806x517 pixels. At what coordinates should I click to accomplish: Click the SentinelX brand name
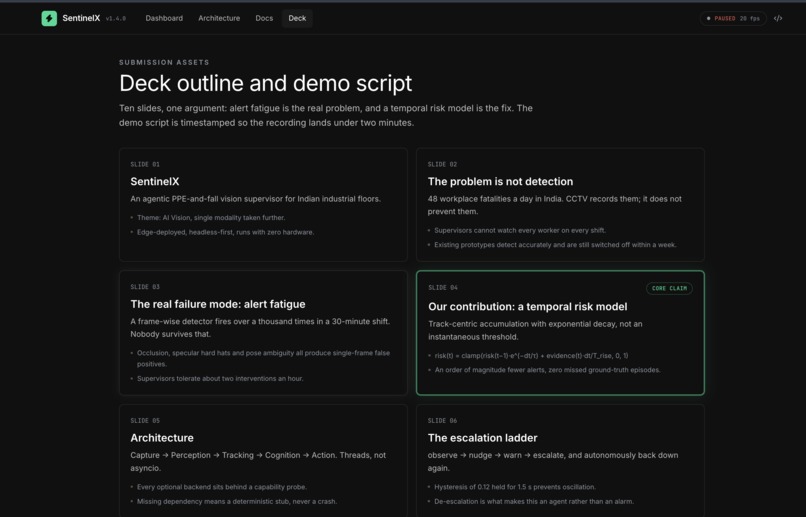click(x=81, y=19)
